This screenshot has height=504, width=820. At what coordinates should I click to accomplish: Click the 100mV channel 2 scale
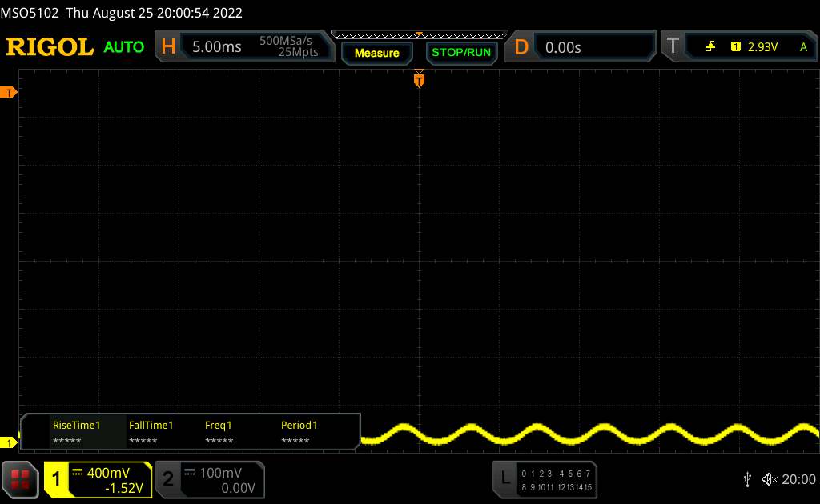(x=220, y=473)
